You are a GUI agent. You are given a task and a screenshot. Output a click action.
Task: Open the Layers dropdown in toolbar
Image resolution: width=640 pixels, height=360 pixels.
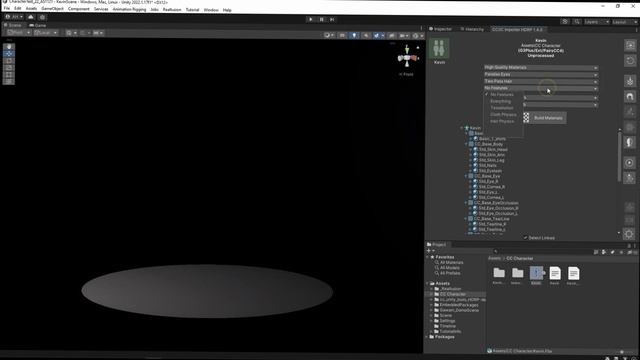pos(596,22)
